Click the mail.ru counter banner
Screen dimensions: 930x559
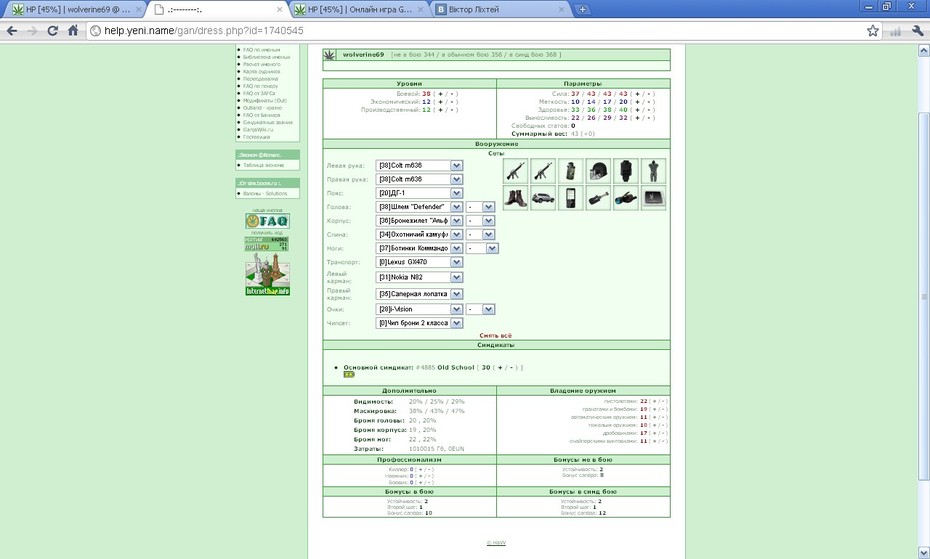tap(267, 244)
